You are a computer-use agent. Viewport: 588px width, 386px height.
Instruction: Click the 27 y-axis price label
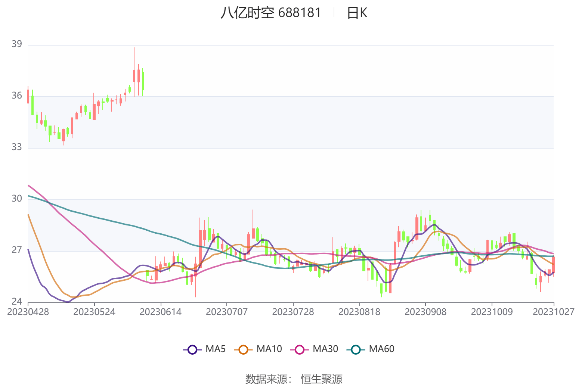[x=17, y=250]
